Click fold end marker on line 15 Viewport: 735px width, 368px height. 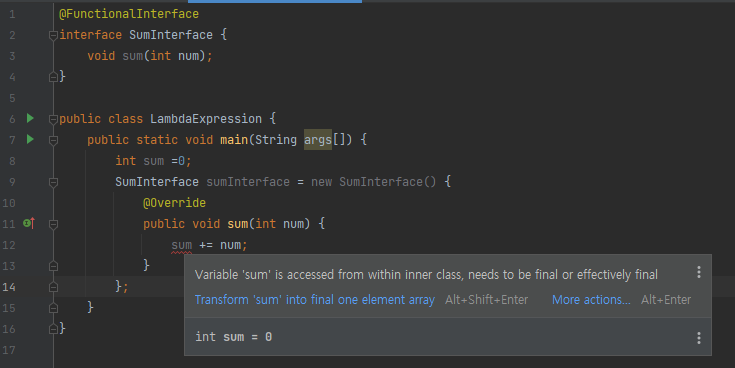pyautogui.click(x=53, y=308)
